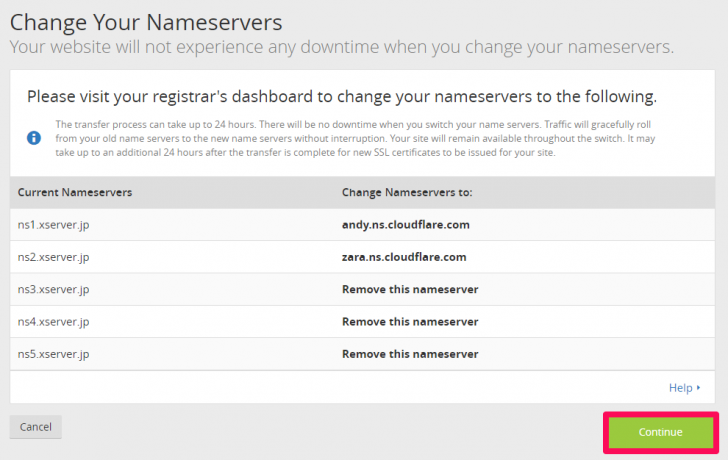This screenshot has width=728, height=460.
Task: Click the green Continue button
Action: pyautogui.click(x=661, y=432)
